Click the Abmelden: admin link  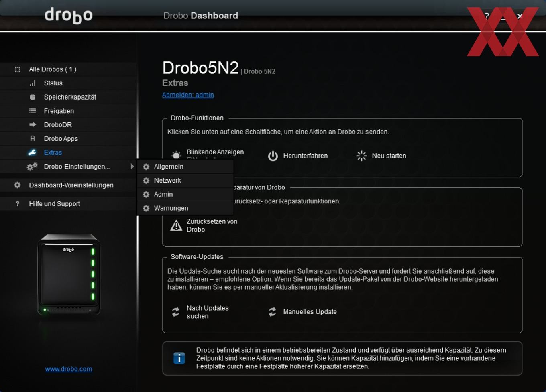click(188, 95)
